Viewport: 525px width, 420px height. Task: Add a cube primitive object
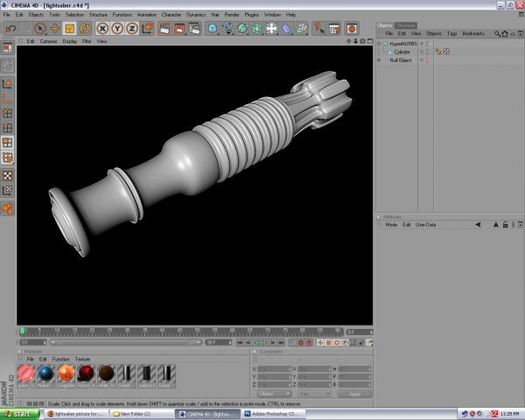[213, 29]
